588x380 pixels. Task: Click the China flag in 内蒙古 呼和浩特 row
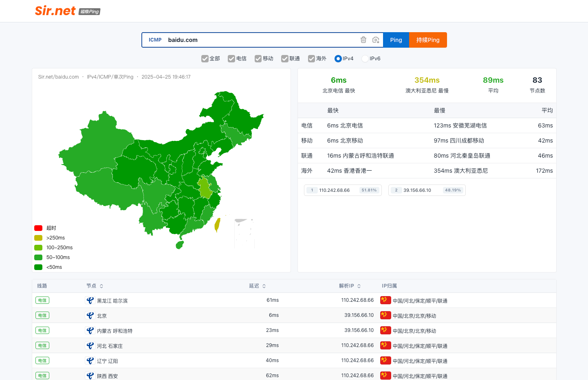click(x=385, y=330)
